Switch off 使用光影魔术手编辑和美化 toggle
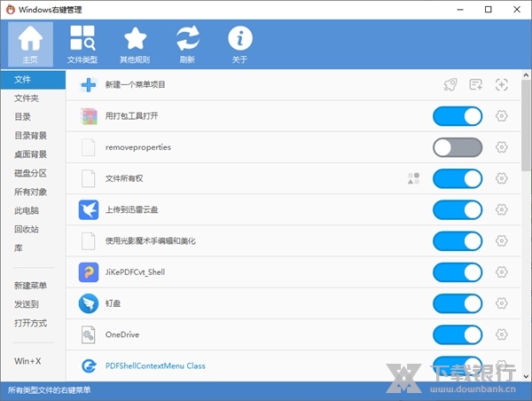532x401 pixels. 458,241
